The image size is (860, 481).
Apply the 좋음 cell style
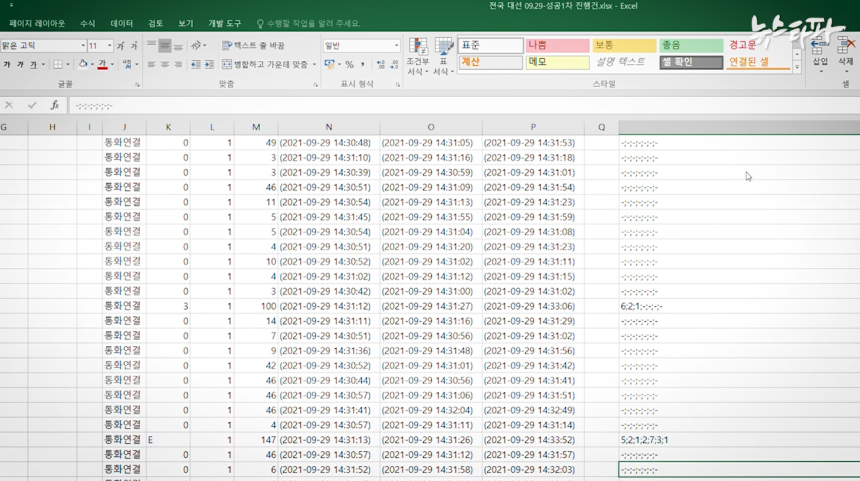[x=691, y=46]
